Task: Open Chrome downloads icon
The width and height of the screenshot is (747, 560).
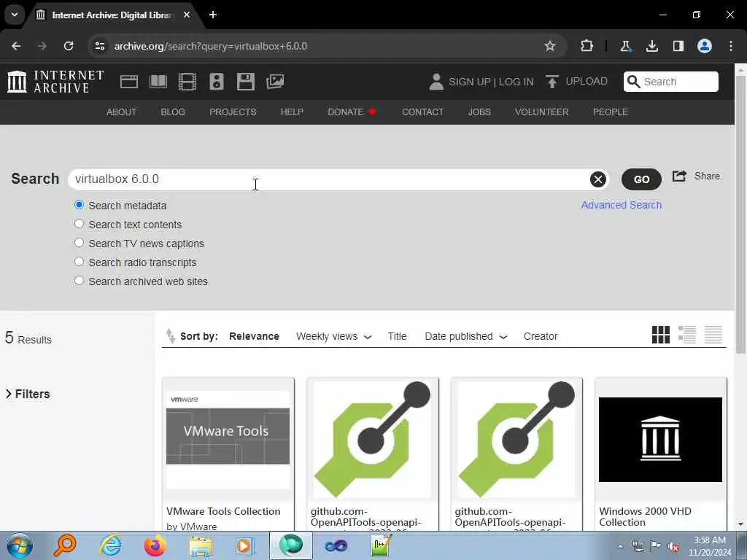Action: [651, 46]
